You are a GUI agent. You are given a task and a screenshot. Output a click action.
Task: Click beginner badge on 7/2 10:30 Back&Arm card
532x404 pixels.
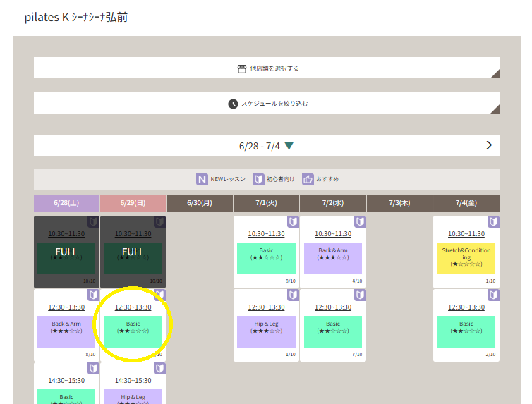coord(360,221)
